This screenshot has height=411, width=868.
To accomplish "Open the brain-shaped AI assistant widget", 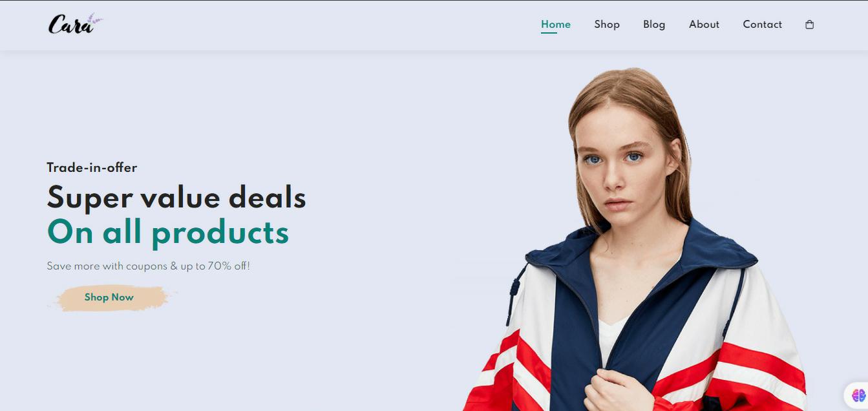I will pos(858,395).
